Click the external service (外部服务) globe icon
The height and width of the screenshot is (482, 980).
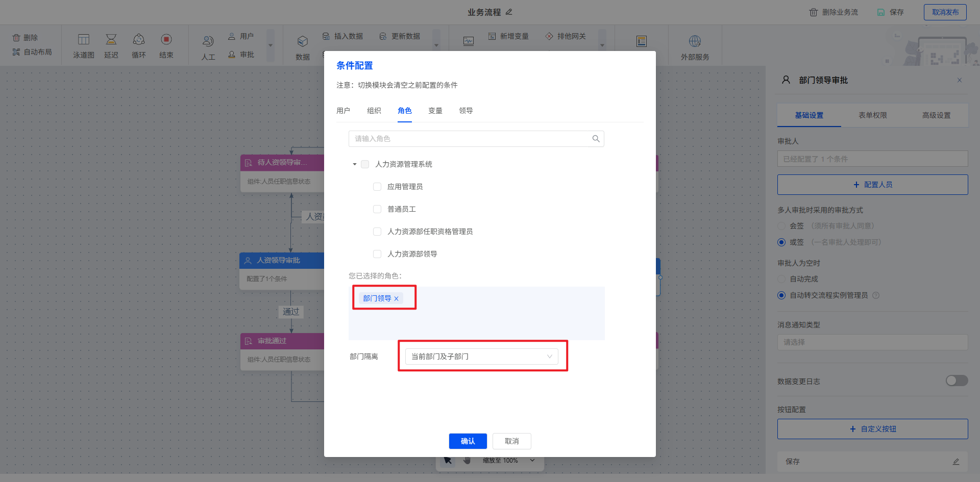695,41
